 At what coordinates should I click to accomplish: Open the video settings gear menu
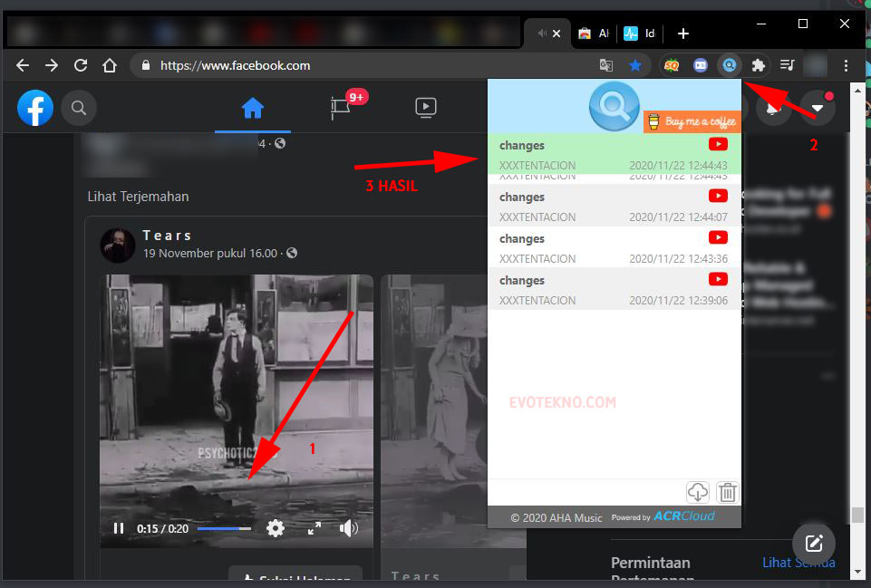[276, 527]
